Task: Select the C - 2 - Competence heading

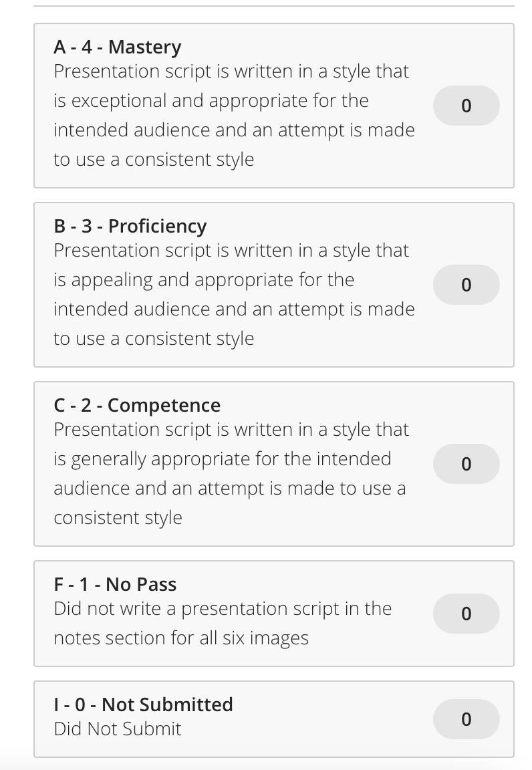Action: coord(137,406)
